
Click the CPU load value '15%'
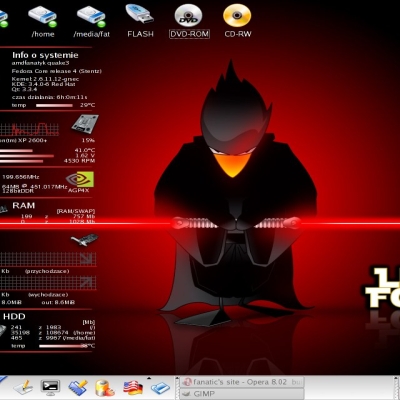tap(88, 140)
